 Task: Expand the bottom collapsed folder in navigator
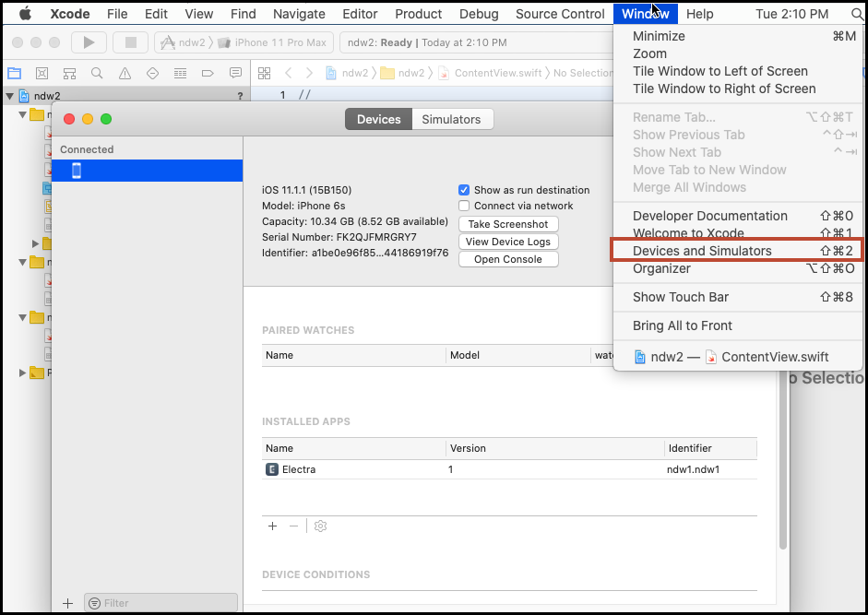(x=22, y=373)
